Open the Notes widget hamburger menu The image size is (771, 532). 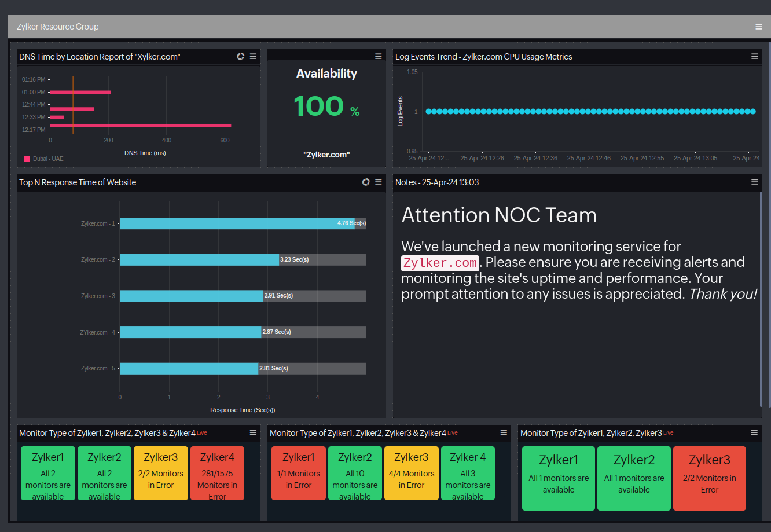tap(754, 182)
